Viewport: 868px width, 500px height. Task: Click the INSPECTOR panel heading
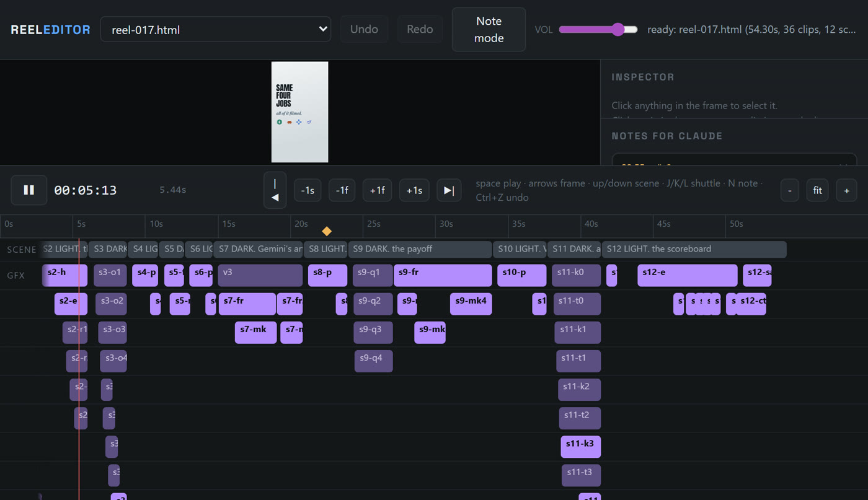(643, 77)
